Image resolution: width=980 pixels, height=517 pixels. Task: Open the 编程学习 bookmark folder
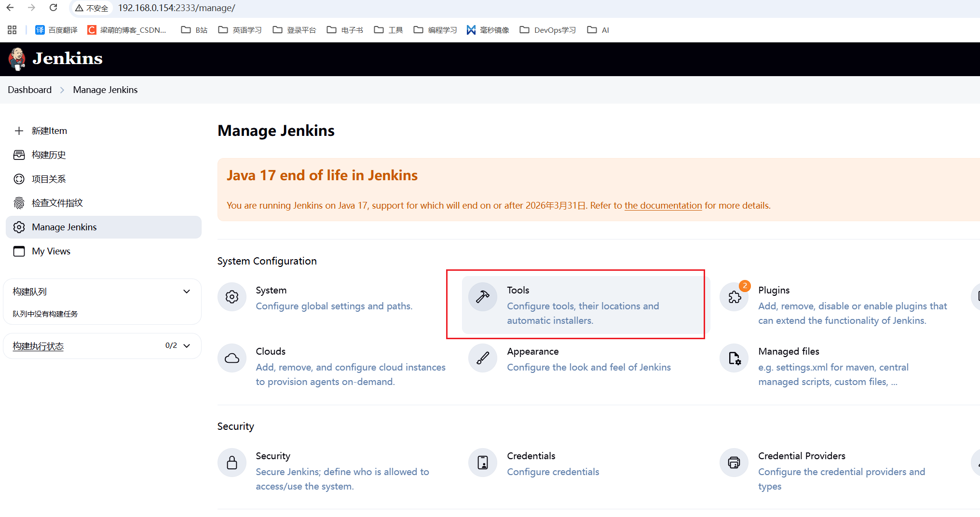435,30
